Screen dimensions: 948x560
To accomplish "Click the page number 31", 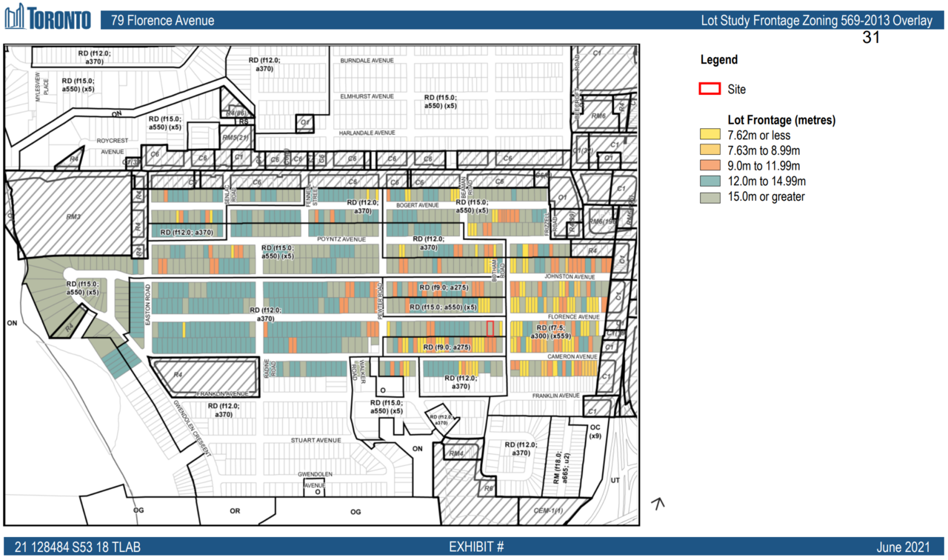I will 871,38.
